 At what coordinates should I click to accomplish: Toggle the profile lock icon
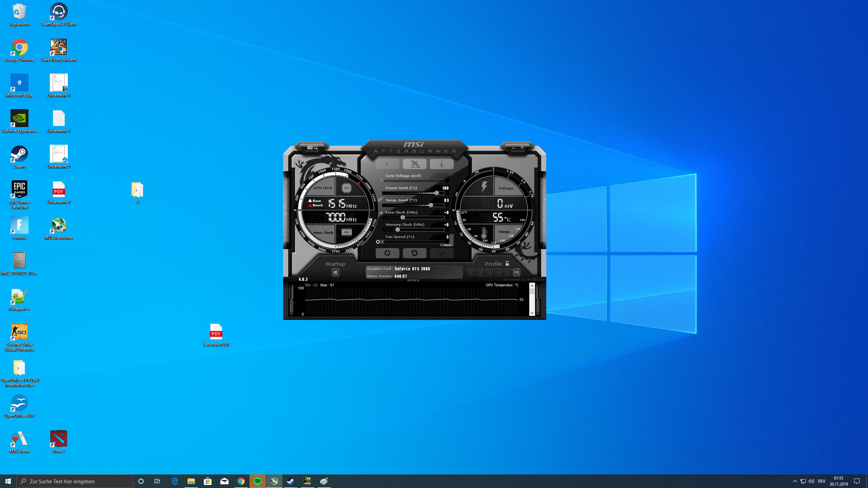pyautogui.click(x=507, y=263)
